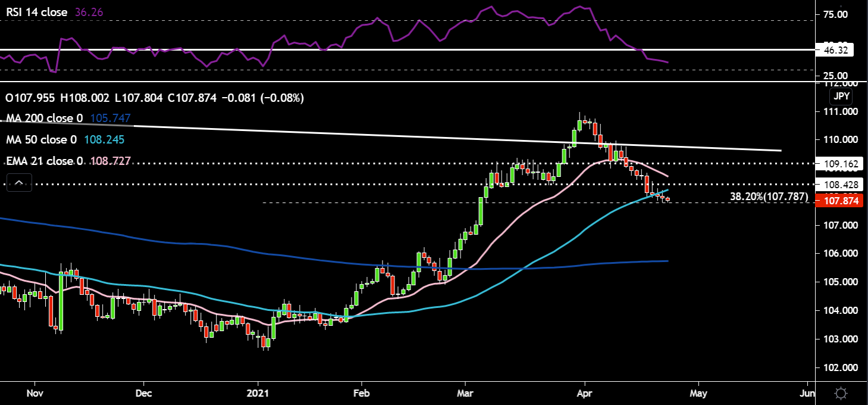
Task: Select the EMA 21 close 0 legend
Action: 43,161
